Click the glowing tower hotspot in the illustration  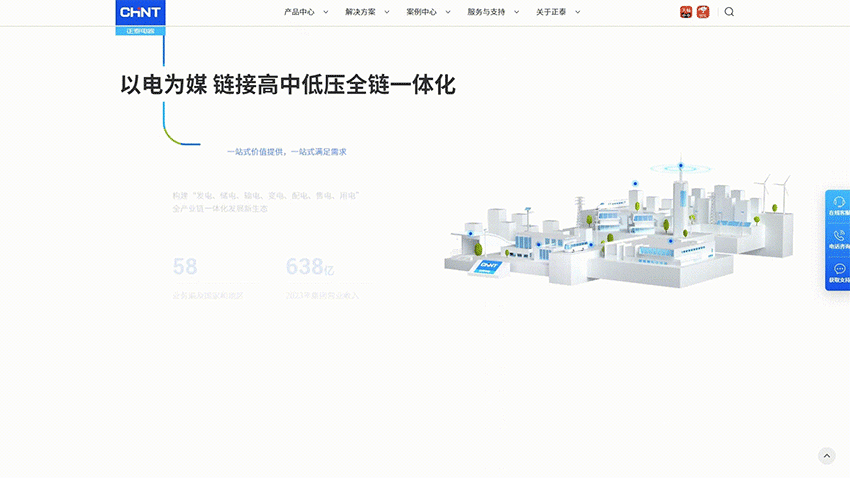681,167
